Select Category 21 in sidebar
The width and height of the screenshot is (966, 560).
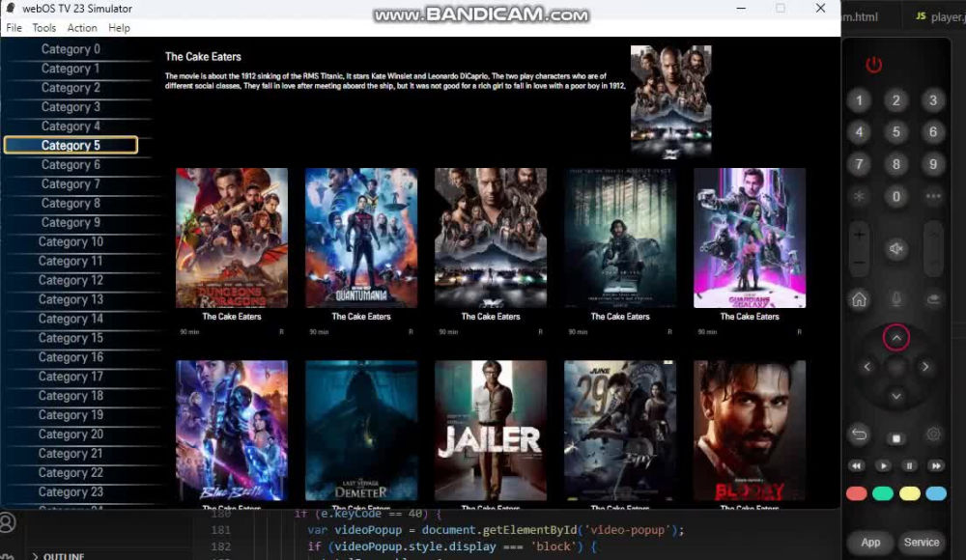tap(71, 454)
